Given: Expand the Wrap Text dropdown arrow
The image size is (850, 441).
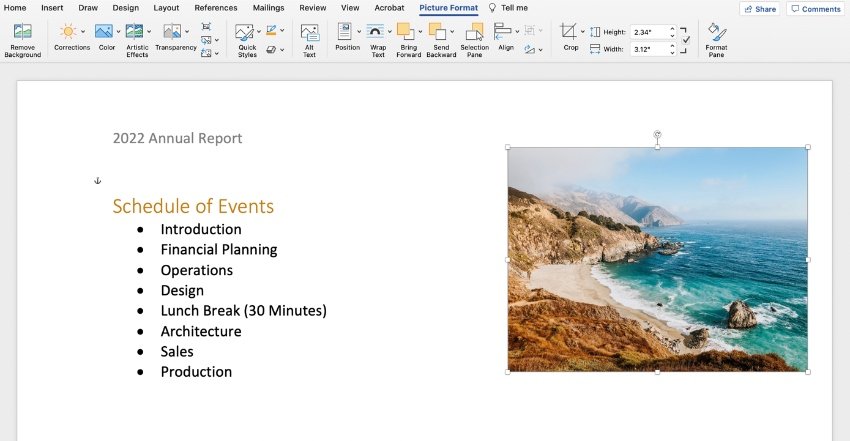Looking at the screenshot, I should 389,31.
